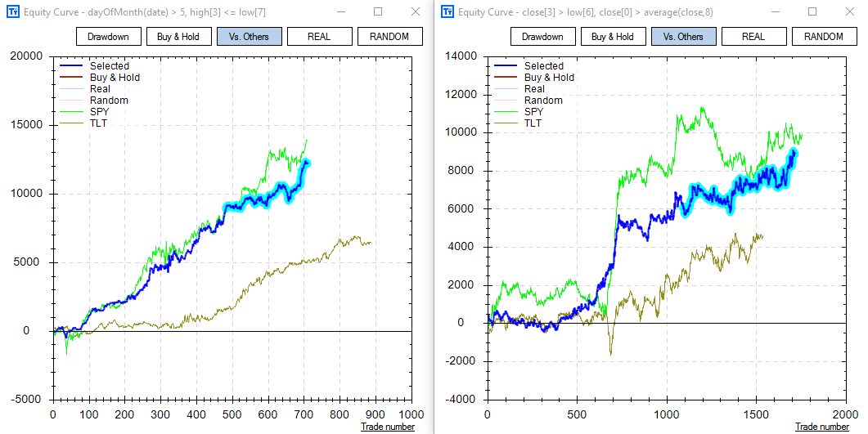Click REAL button in the dayOfMonth window

(x=320, y=37)
